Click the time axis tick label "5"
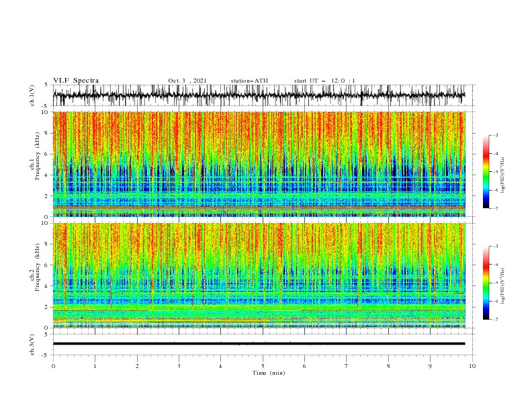This screenshot has height=411, width=532. [x=263, y=366]
